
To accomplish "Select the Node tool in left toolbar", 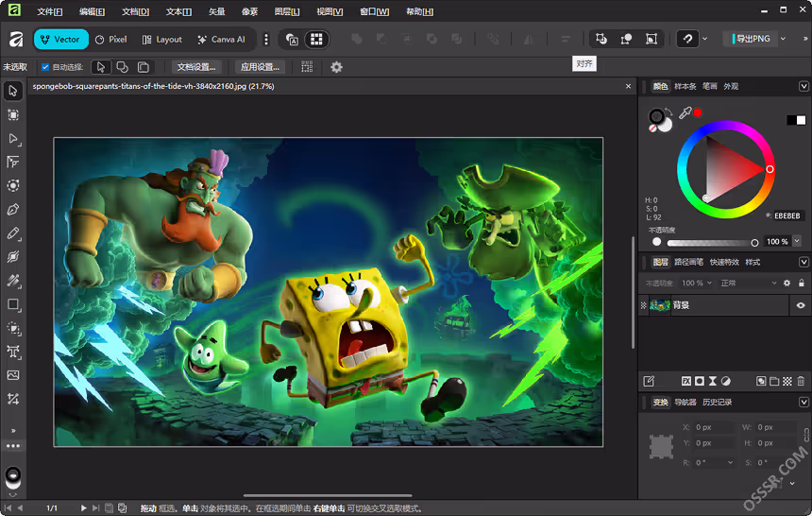I will pyautogui.click(x=13, y=139).
